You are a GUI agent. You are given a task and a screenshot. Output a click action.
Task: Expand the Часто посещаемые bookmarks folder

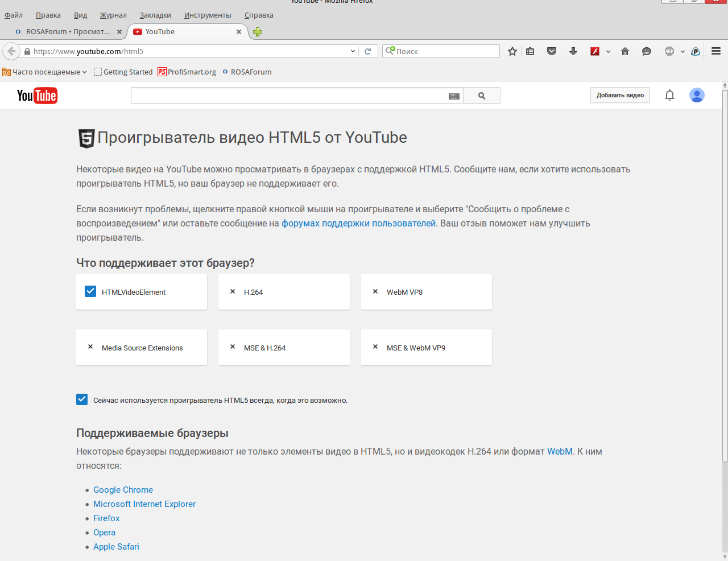45,72
